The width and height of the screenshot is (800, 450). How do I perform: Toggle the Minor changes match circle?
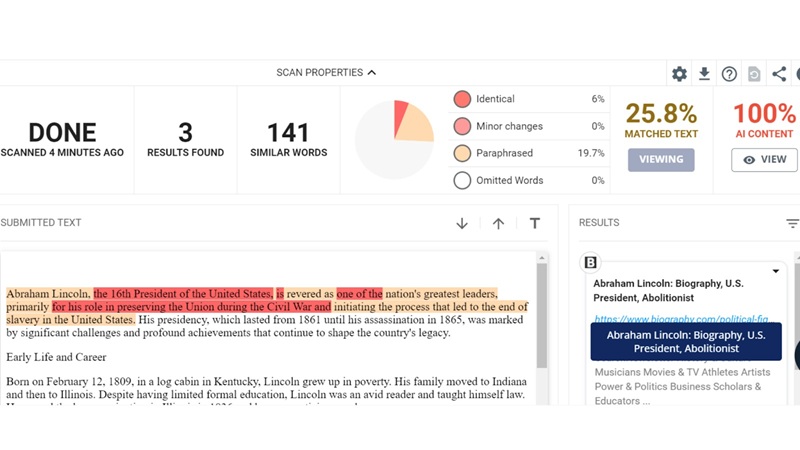pos(462,127)
